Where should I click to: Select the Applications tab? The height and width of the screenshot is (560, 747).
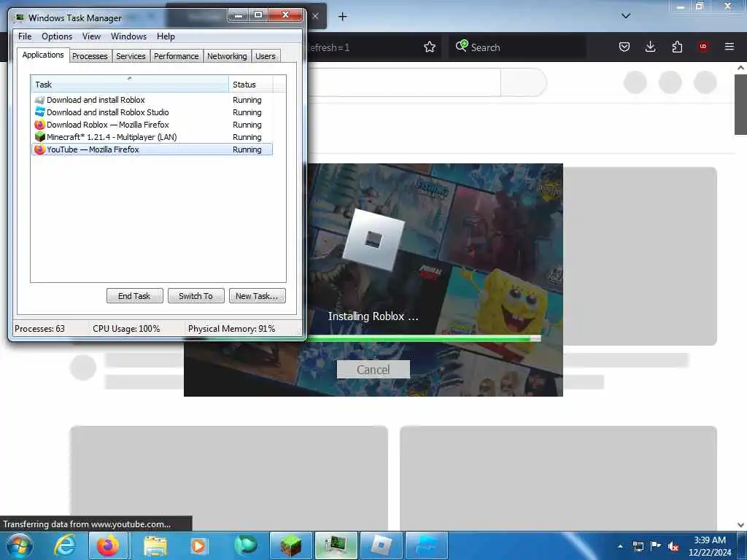43,55
